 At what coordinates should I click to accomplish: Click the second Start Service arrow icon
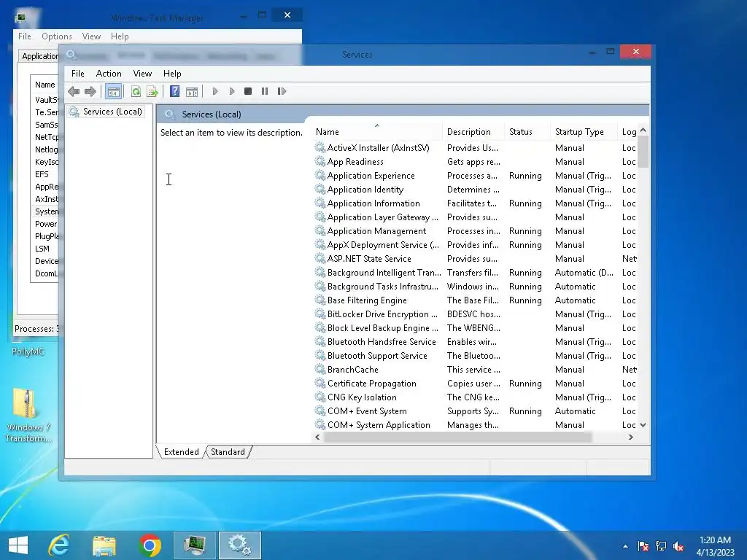[x=231, y=91]
